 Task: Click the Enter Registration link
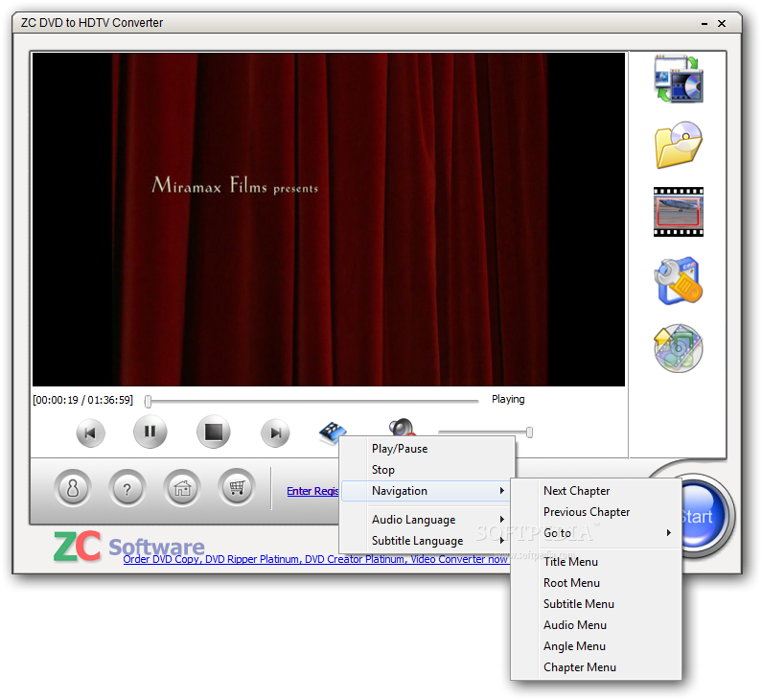tap(313, 491)
